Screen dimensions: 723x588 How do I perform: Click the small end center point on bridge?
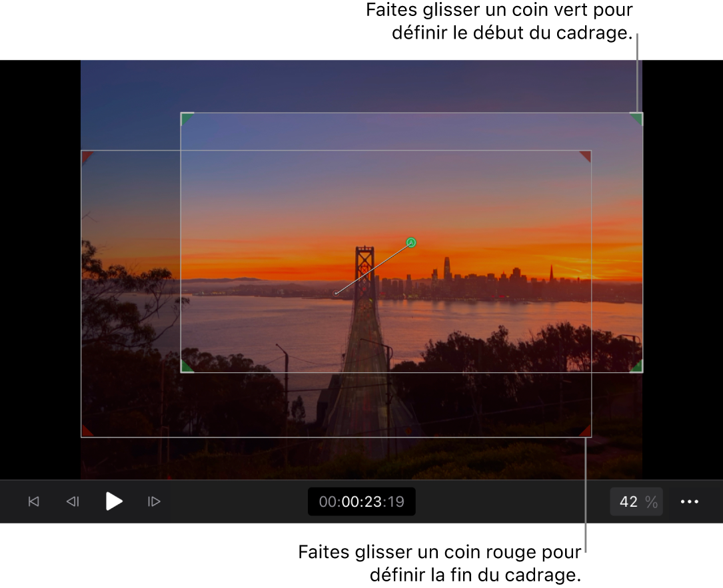[x=336, y=293]
